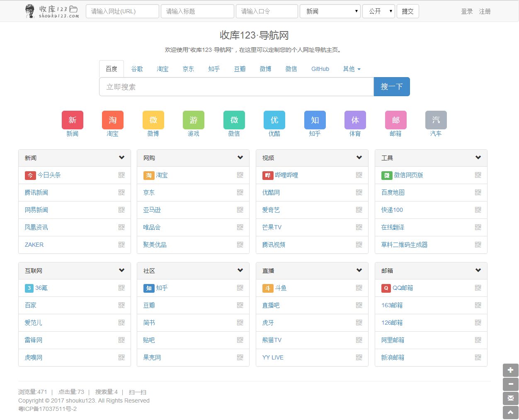The height and width of the screenshot is (420, 519).
Task: Show QR code for 36氪
Action: (x=121, y=288)
